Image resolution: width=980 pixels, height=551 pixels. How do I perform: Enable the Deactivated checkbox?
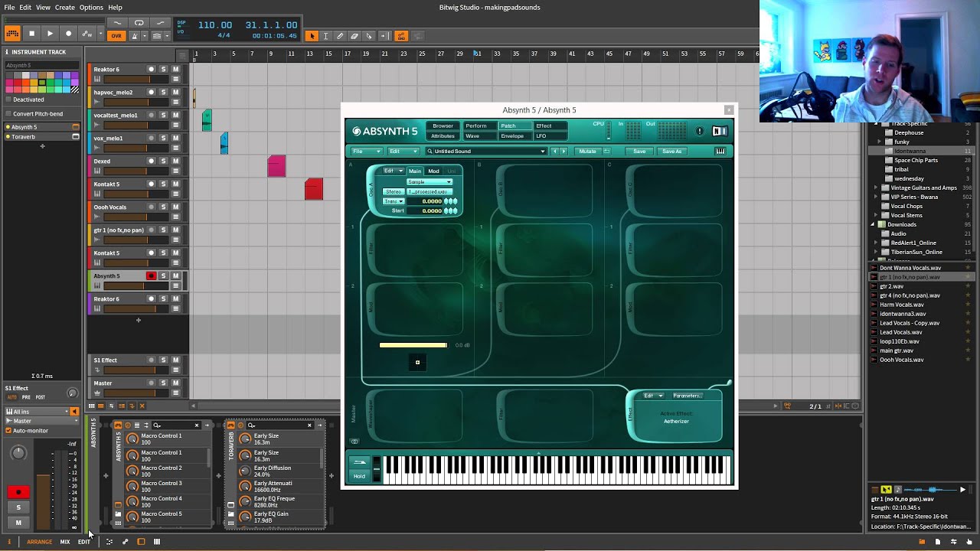(x=8, y=99)
